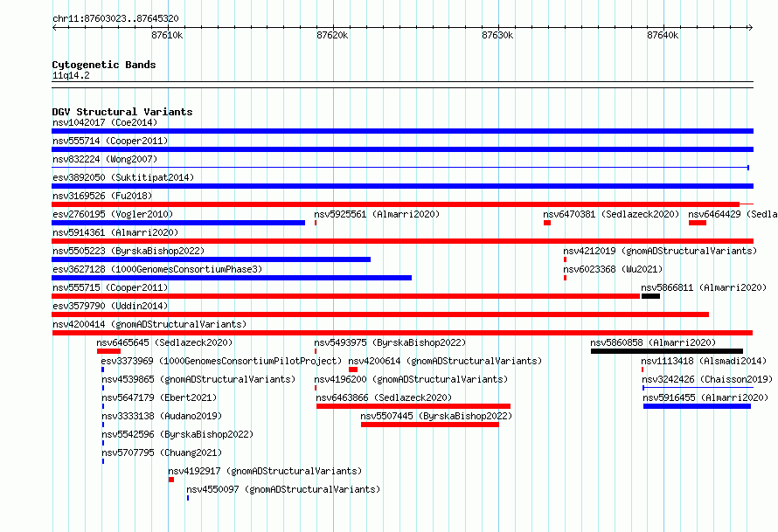Select nsv5707795 (Chuang2021) variant label
The width and height of the screenshot is (778, 532).
162,453
